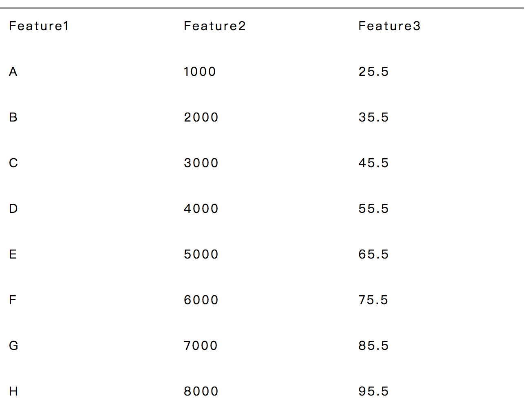Click the cell showing 2000

(x=201, y=117)
